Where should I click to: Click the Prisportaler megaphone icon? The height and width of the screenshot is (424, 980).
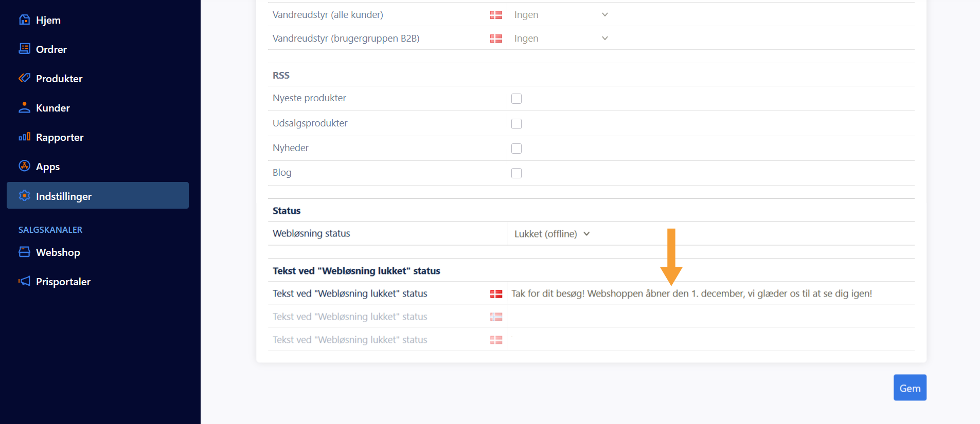tap(24, 281)
